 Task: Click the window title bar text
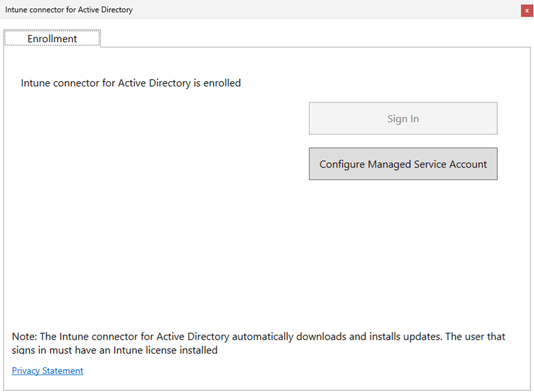pos(69,10)
